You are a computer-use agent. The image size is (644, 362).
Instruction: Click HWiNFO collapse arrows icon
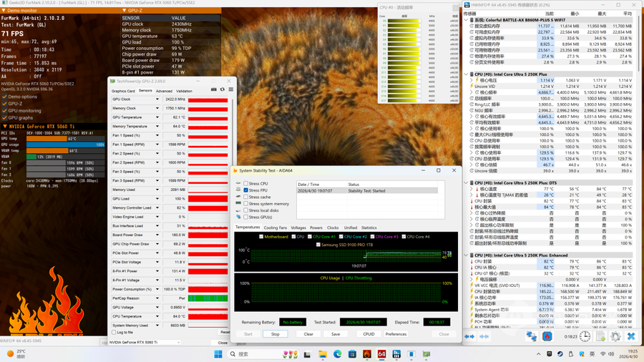pyautogui.click(x=484, y=336)
